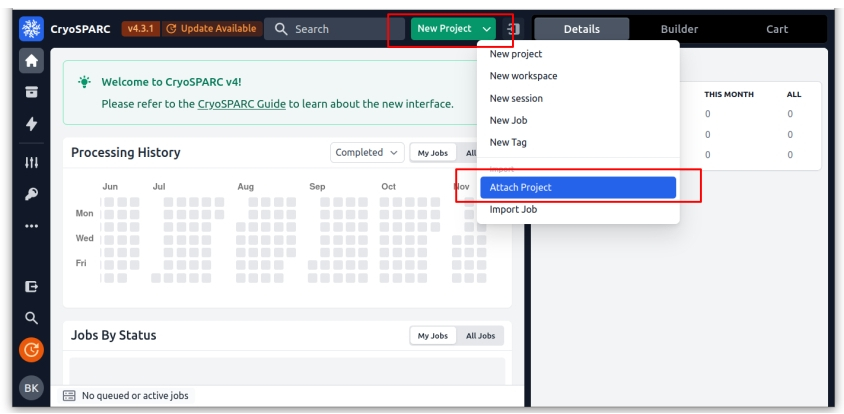Switch to the Builder tab
This screenshot has width=844, height=414.
tap(679, 29)
